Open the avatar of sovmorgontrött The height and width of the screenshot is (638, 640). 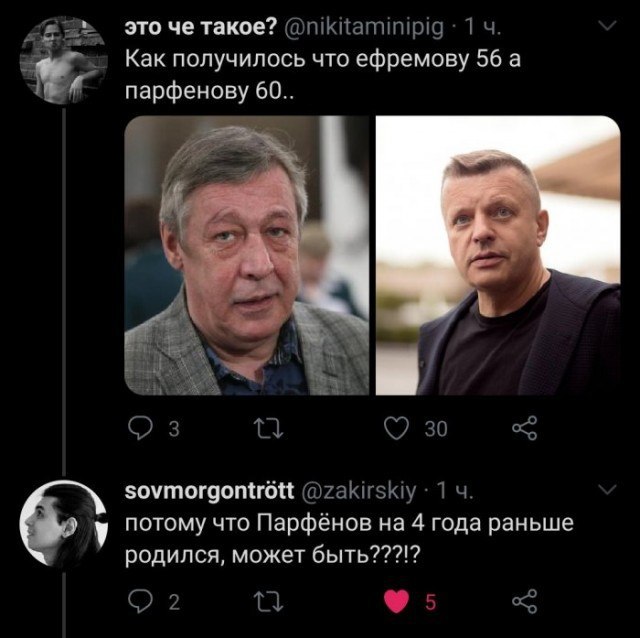pos(64,524)
